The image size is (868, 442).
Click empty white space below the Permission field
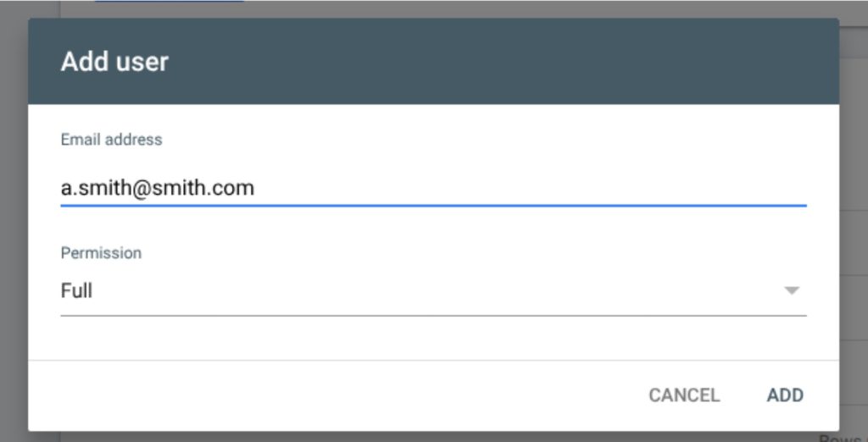coord(433,338)
